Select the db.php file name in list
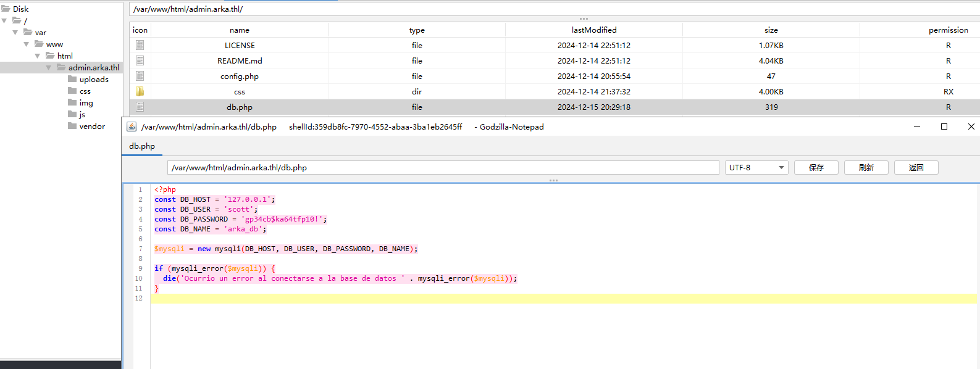The image size is (980, 369). (240, 107)
